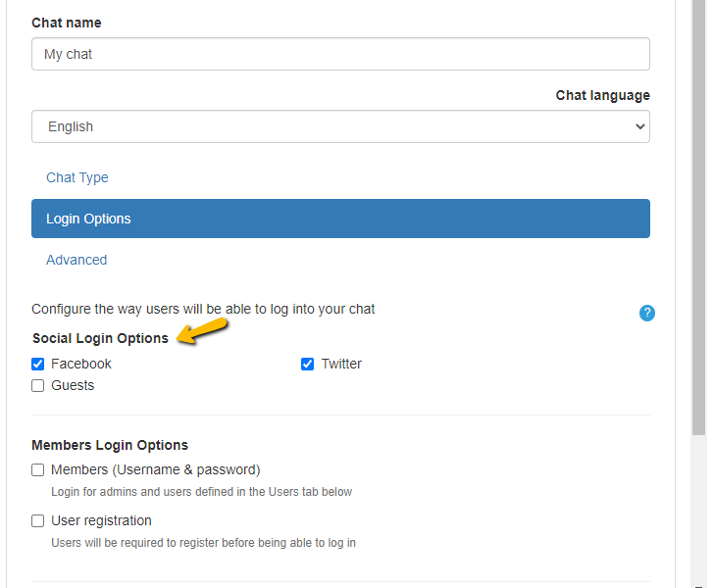Click the vertical scrollbar thumb
Screen dimensions: 713x588
coord(698,216)
